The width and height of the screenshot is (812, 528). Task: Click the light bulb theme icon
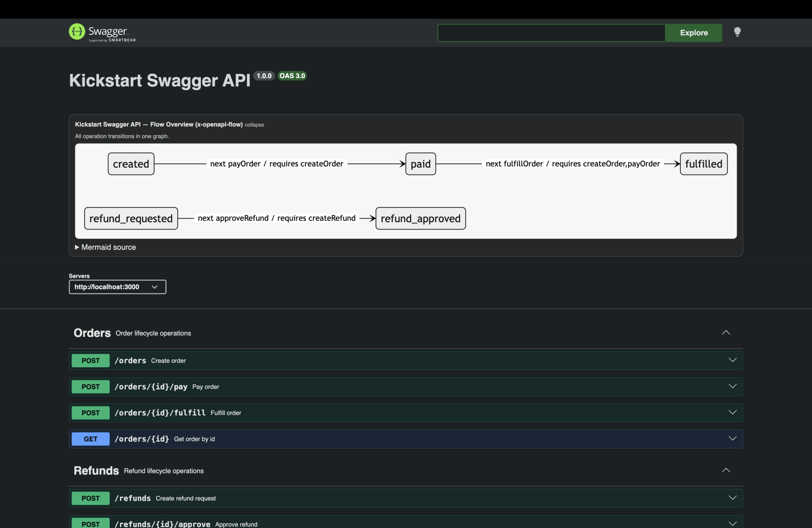click(737, 32)
